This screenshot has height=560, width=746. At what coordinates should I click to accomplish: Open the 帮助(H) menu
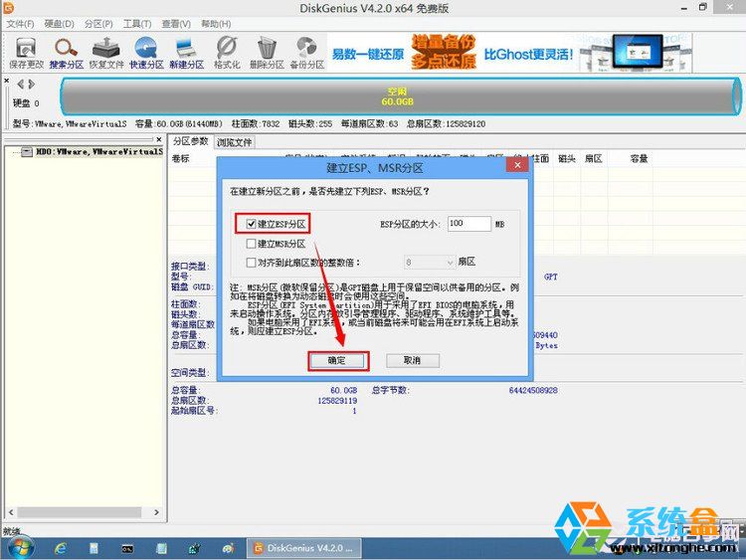tap(216, 24)
